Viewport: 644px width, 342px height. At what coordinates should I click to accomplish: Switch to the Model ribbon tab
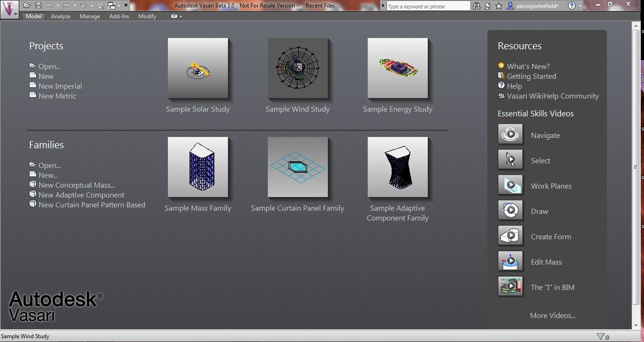34,16
